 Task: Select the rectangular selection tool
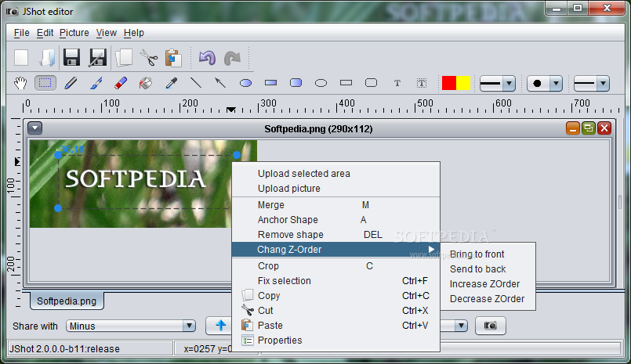(x=45, y=83)
